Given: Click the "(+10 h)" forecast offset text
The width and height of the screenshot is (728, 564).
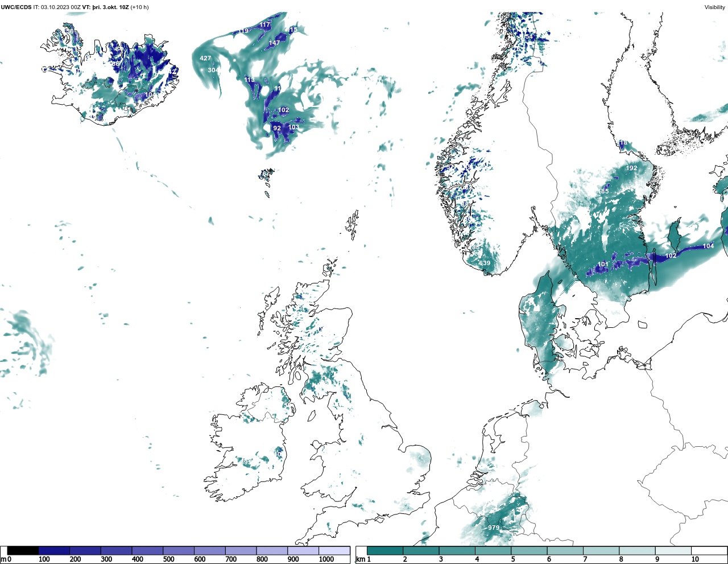Looking at the screenshot, I should pyautogui.click(x=140, y=7).
